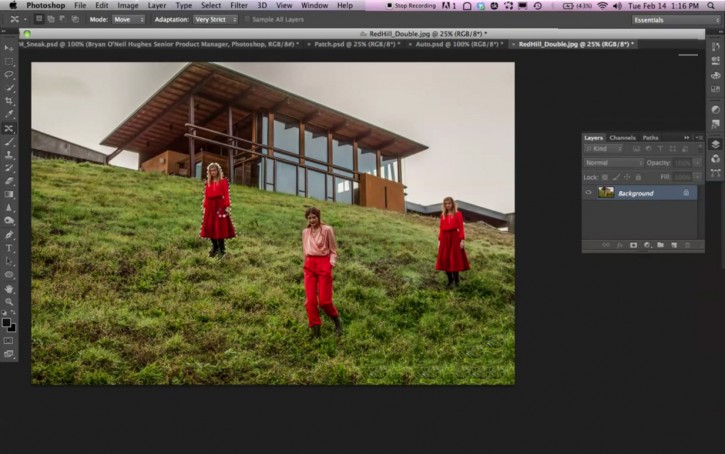
Task: Pick the Zoom tool in the toolbar
Action: click(x=9, y=301)
